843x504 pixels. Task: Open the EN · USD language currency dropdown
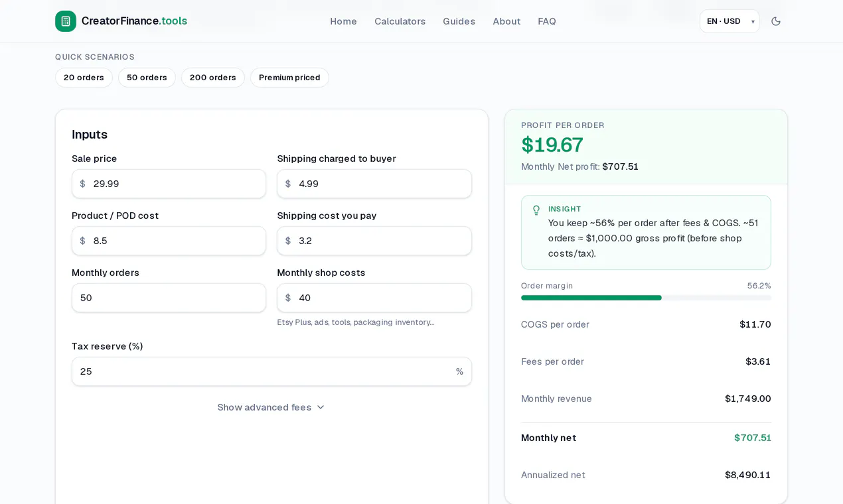(x=729, y=21)
